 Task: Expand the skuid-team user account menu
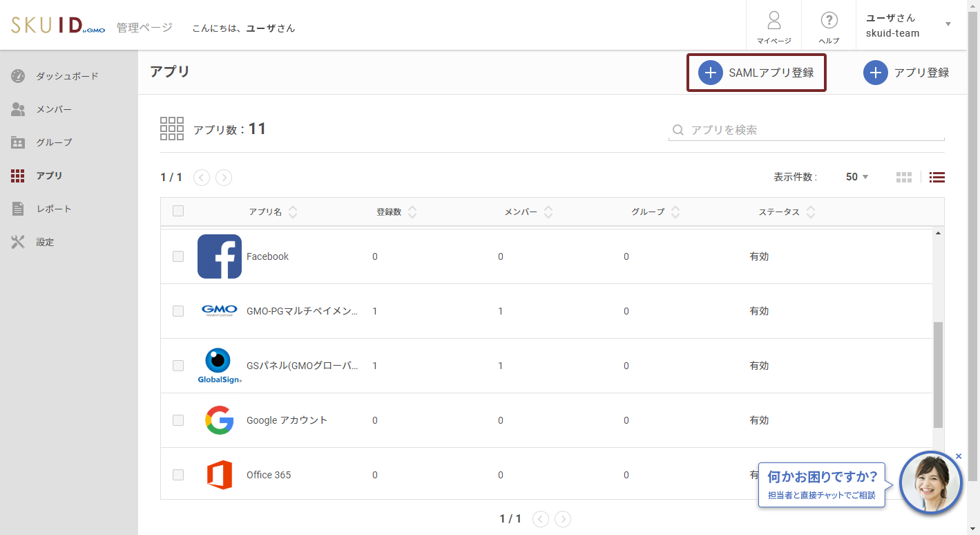click(x=948, y=24)
